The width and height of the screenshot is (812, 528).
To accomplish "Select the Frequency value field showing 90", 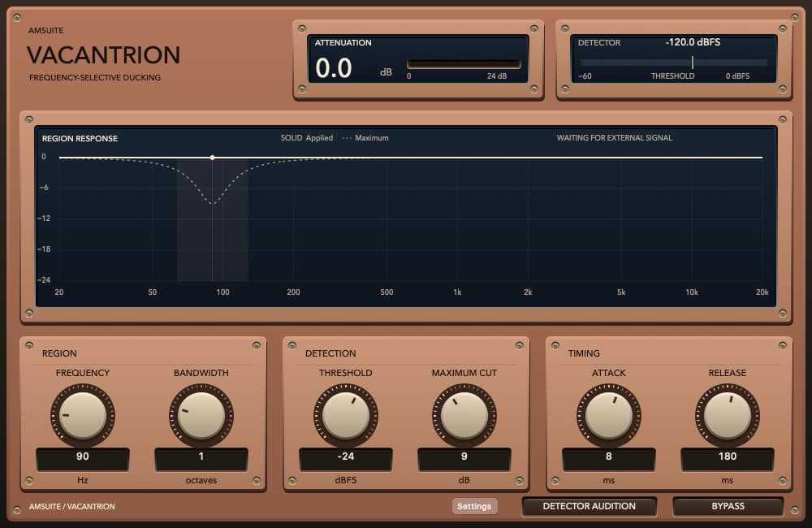I will pos(82,459).
